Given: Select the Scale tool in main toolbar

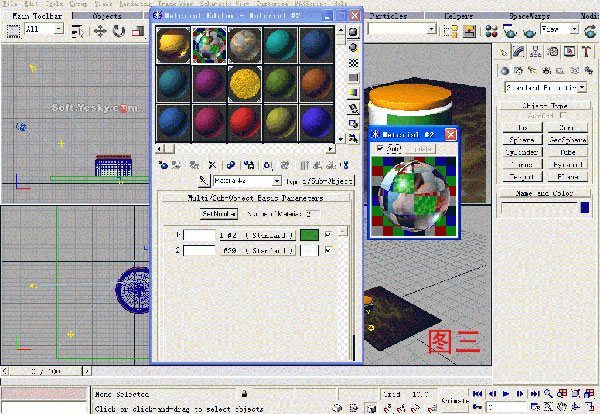Looking at the screenshot, I should (x=137, y=31).
